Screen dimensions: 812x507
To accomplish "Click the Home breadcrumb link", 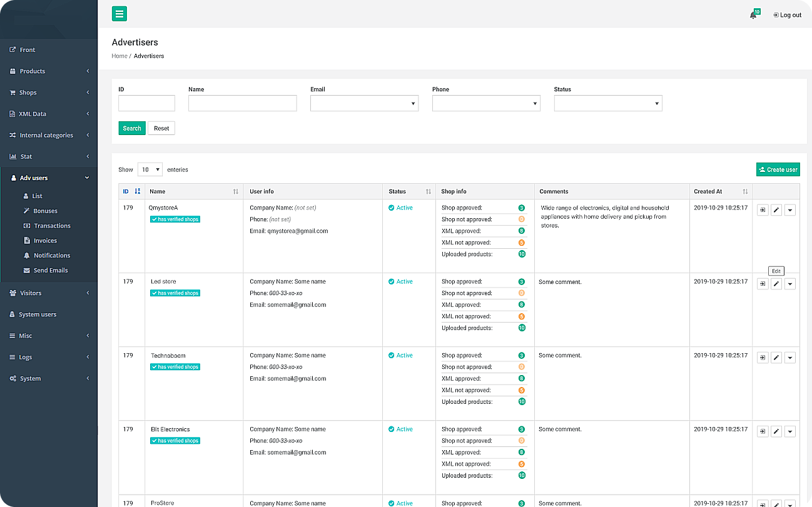I will pyautogui.click(x=119, y=56).
